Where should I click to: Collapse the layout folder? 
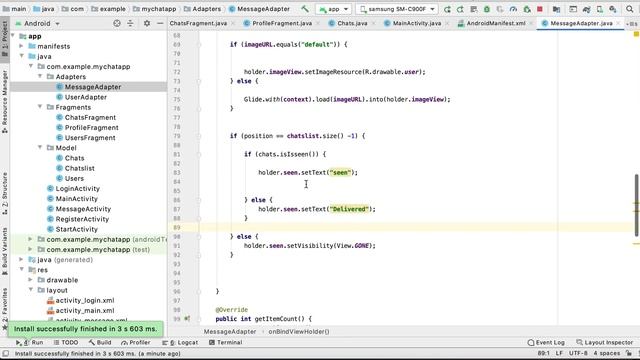coord(31,290)
